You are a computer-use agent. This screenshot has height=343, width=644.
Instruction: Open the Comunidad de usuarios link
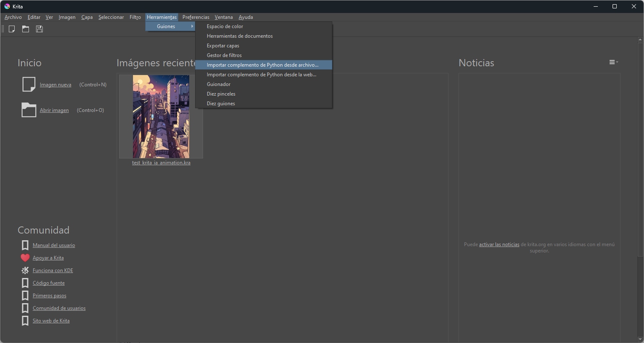59,308
